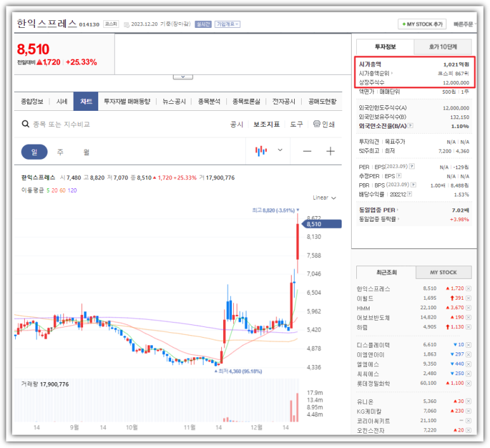
Task: Remove 디스플레이텍 from recent list
Action: pyautogui.click(x=468, y=345)
